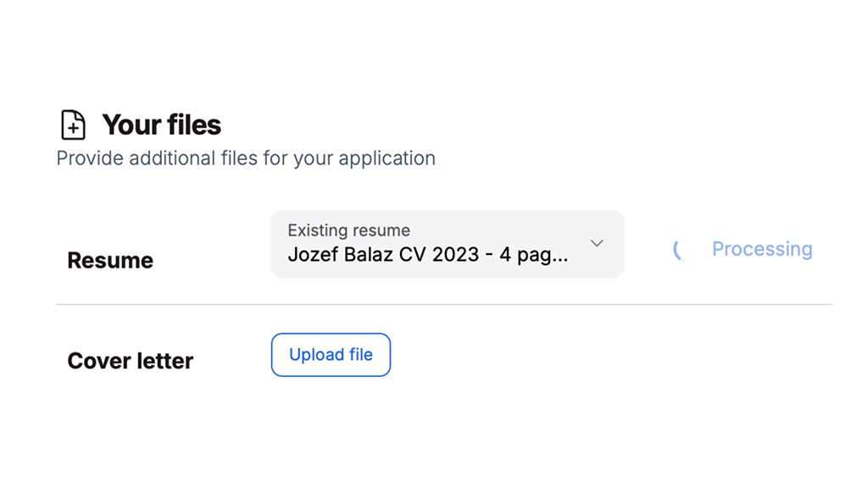Click the Your files heading
Viewport: 868px width, 488px height.
(x=162, y=125)
